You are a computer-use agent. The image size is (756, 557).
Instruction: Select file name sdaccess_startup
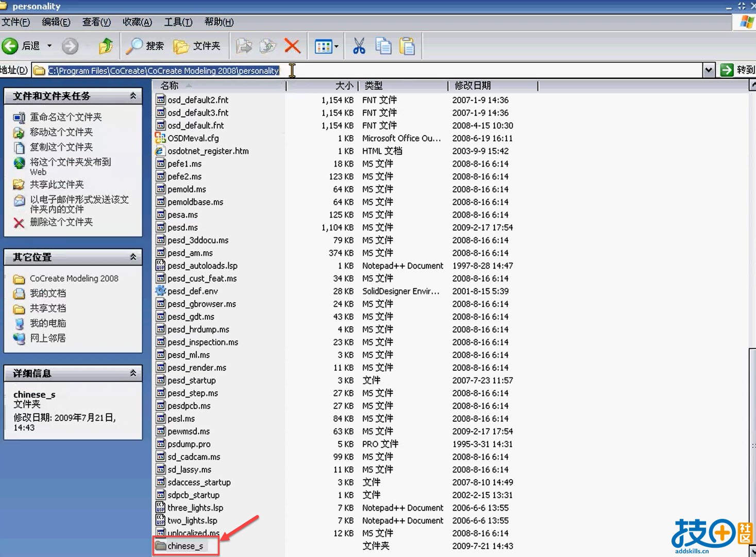point(199,482)
